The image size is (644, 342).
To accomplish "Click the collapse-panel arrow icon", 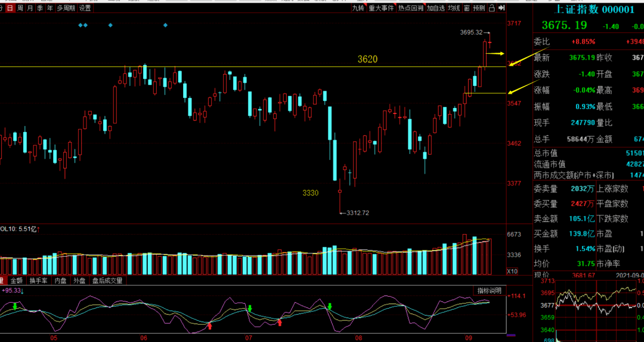I will coord(501,8).
